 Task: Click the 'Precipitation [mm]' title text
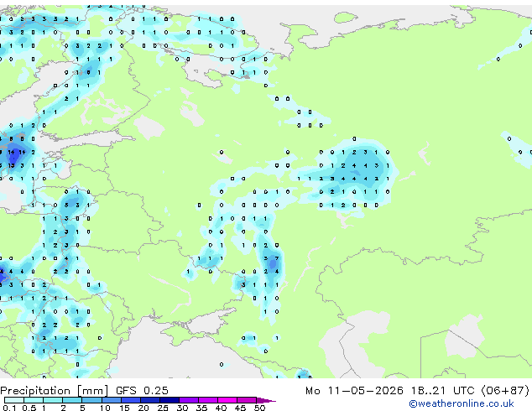(55, 391)
